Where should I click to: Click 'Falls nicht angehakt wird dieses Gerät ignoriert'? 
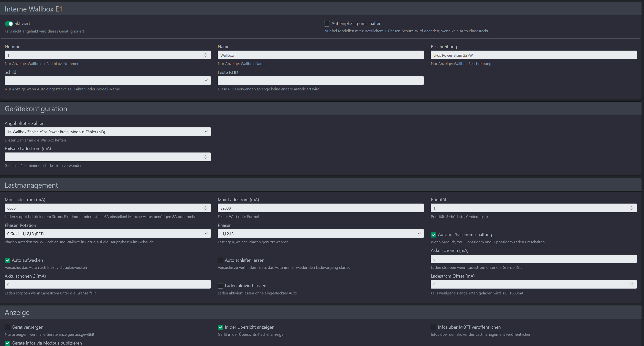click(44, 31)
